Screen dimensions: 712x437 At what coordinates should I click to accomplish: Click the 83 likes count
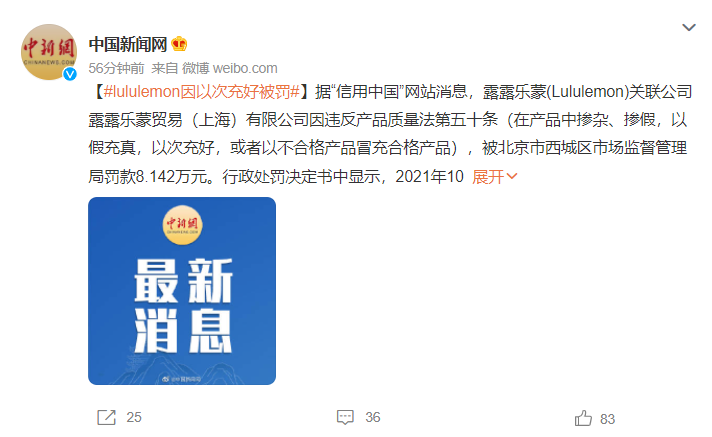[x=607, y=419]
